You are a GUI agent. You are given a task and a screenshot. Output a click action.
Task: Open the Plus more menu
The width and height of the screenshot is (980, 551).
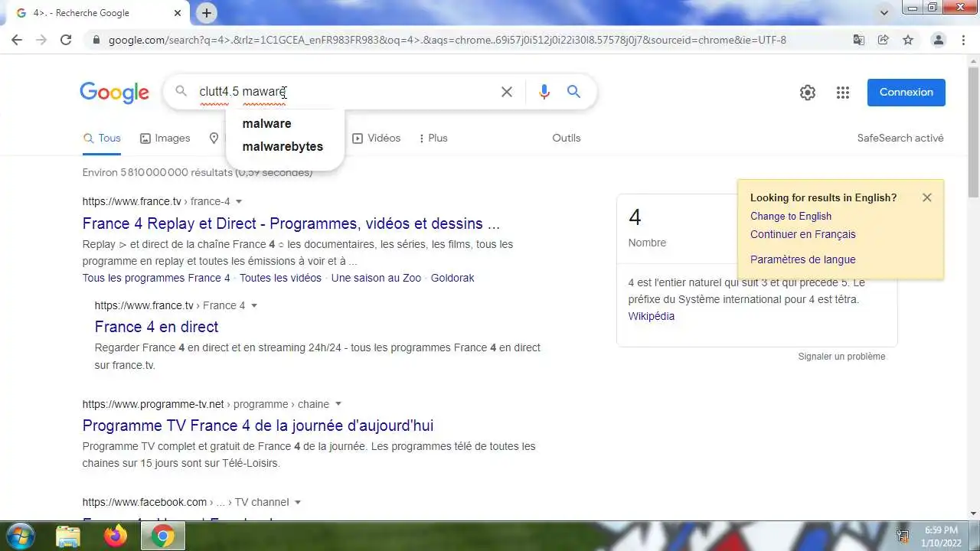433,138
